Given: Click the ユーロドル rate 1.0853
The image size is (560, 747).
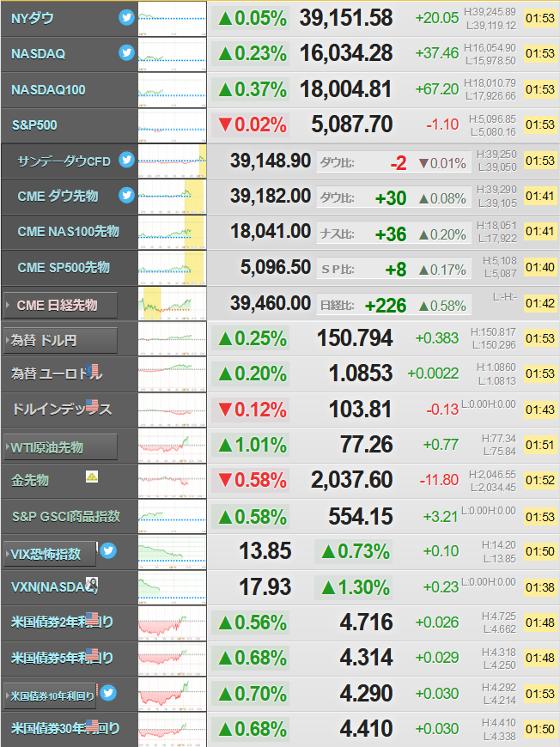Looking at the screenshot, I should tap(361, 373).
